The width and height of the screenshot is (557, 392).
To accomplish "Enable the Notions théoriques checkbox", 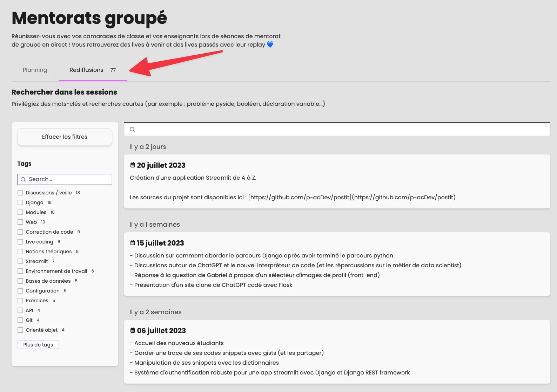I will [x=20, y=252].
